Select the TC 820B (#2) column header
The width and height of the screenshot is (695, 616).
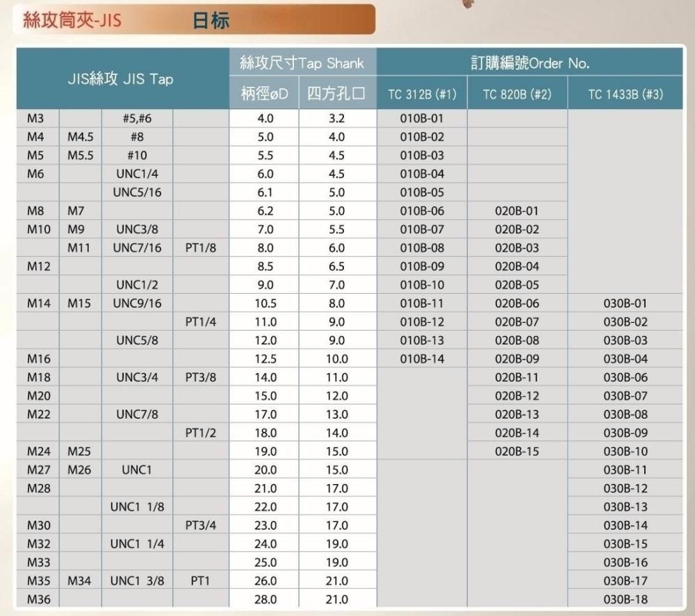pyautogui.click(x=517, y=94)
